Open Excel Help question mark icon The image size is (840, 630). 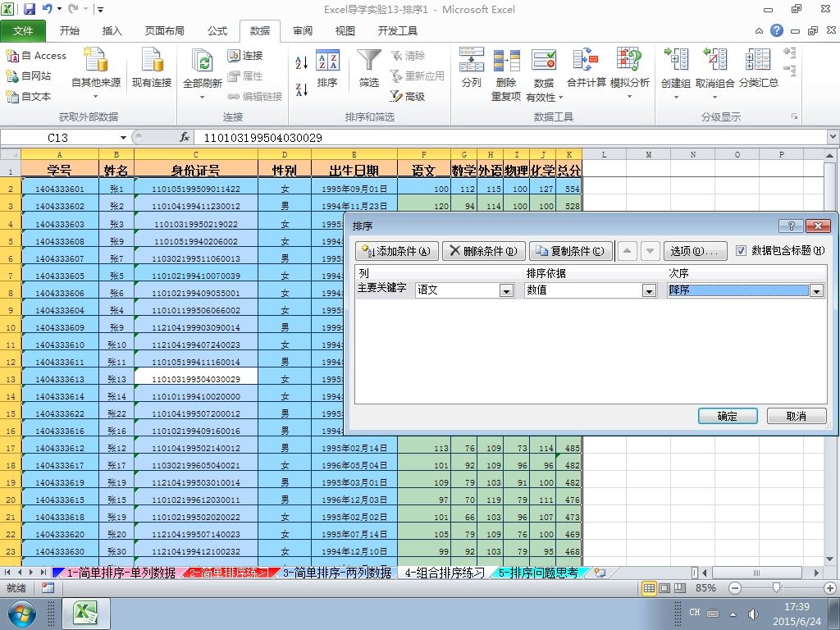point(777,30)
